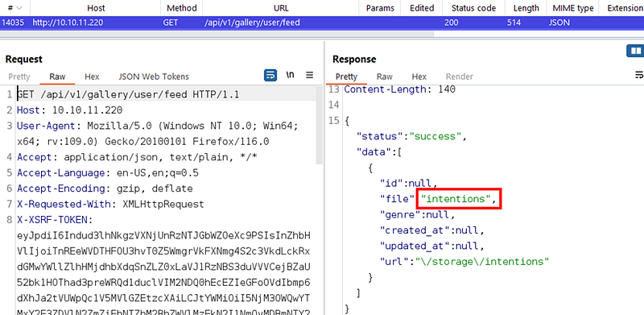644x315 pixels.
Task: Click the X-Requested-With header line
Action: (110, 204)
